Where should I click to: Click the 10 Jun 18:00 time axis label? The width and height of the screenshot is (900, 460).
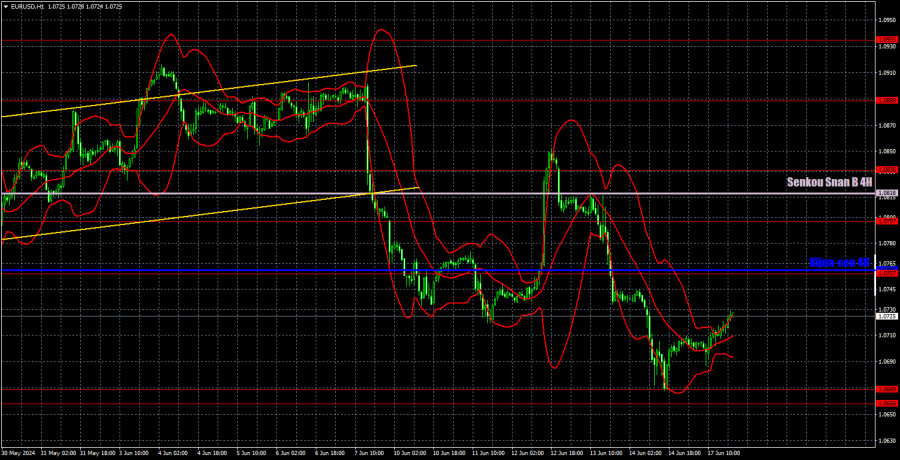[447, 451]
